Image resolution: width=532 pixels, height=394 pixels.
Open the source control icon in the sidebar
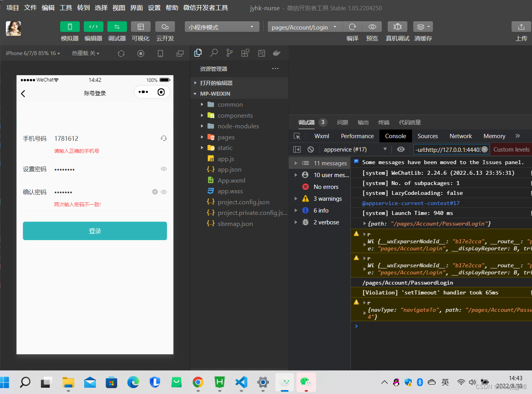click(x=230, y=52)
